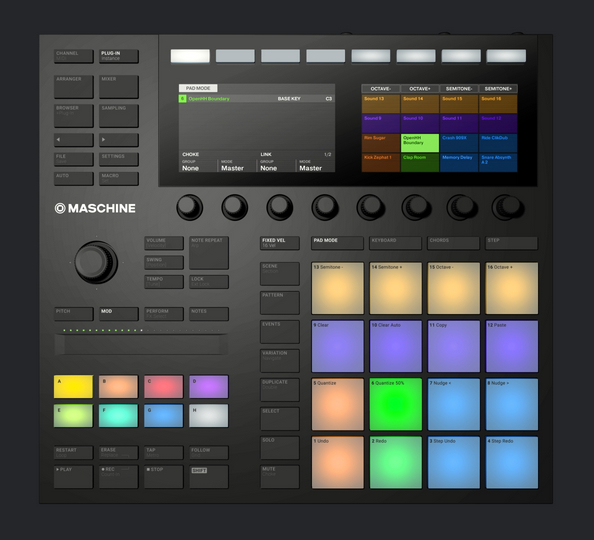Toggle the FIXED VEL button

pos(280,243)
